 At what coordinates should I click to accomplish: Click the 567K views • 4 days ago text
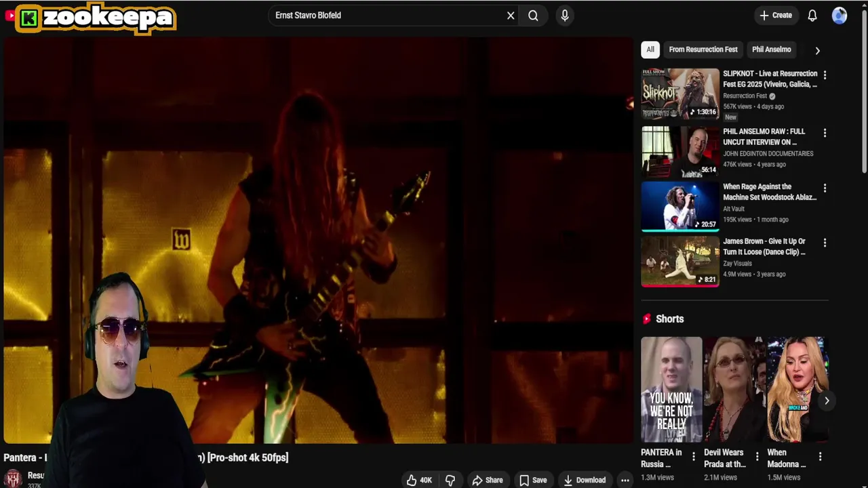point(753,106)
